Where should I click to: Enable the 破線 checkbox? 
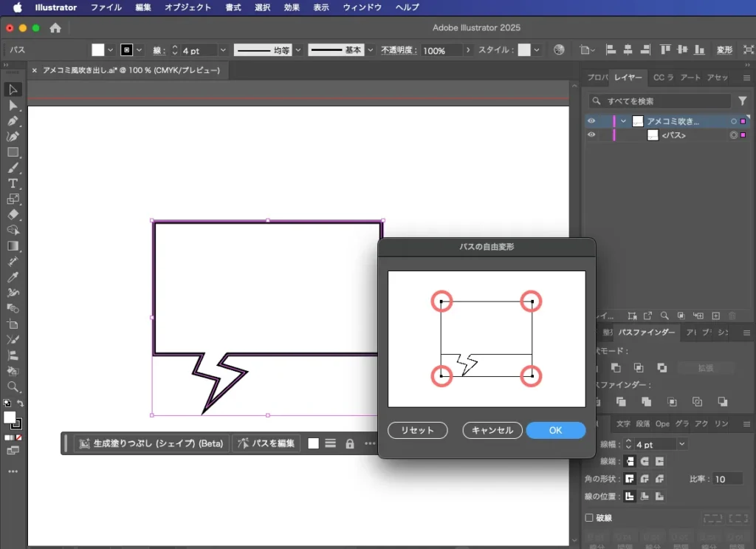(x=589, y=518)
